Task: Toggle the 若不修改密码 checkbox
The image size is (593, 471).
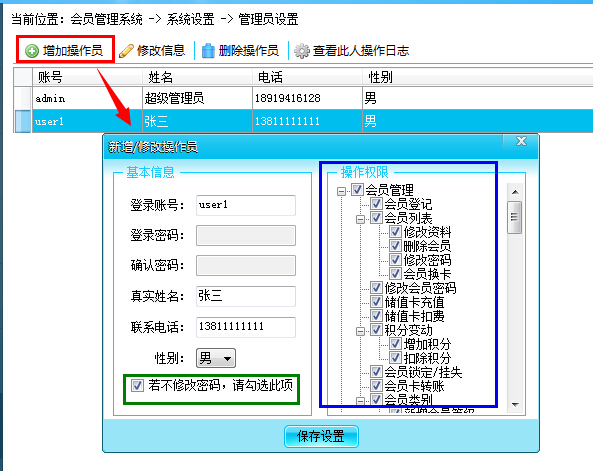Action: [x=137, y=386]
